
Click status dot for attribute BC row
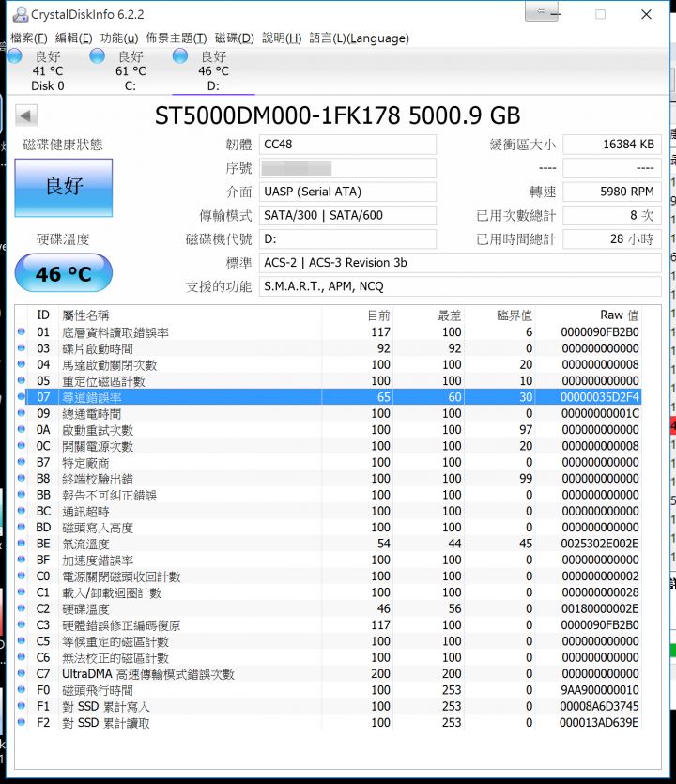(21, 511)
